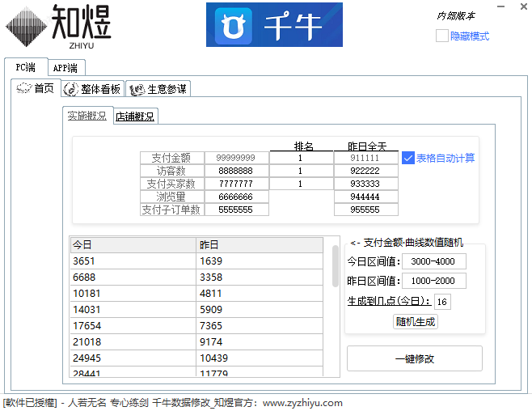Click the 今日区间值 input 3000-4000
Screen dimensions: 532x411
click(433, 261)
